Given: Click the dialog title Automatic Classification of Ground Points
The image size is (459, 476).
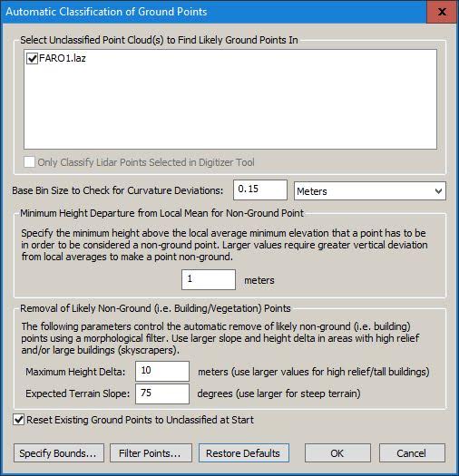Looking at the screenshot, I should pos(106,12).
